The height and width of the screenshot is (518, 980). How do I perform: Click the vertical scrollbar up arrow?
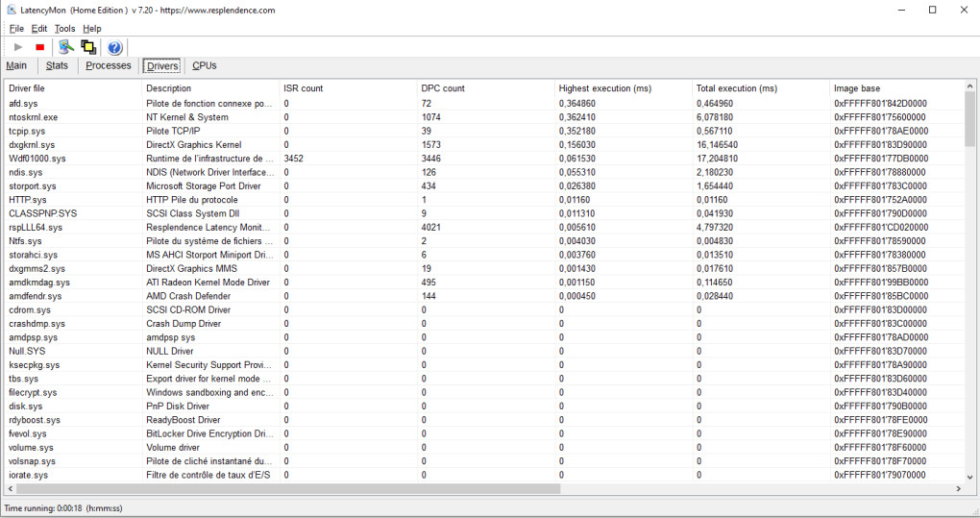click(x=970, y=86)
